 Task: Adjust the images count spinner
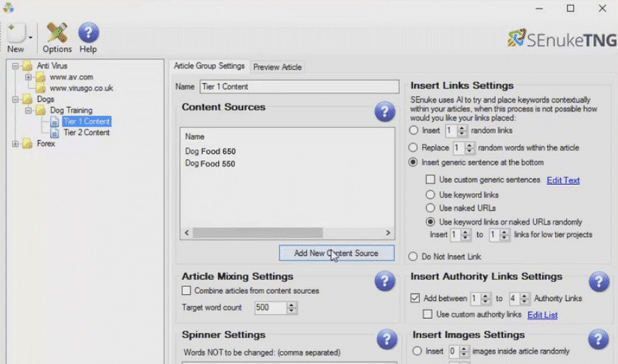pyautogui.click(x=464, y=351)
